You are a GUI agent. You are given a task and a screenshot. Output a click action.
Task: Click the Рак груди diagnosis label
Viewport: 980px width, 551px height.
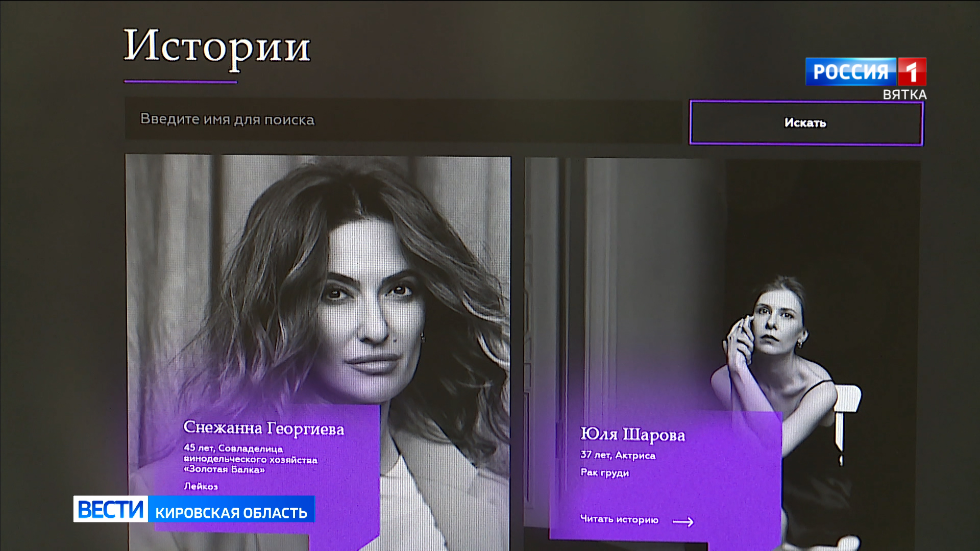[x=604, y=472]
